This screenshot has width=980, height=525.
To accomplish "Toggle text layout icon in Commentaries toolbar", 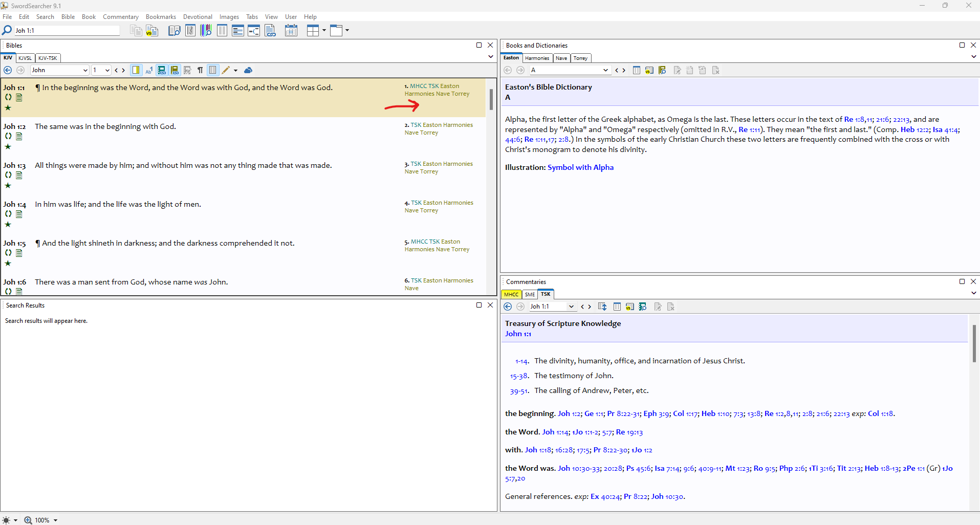I will pyautogui.click(x=617, y=307).
